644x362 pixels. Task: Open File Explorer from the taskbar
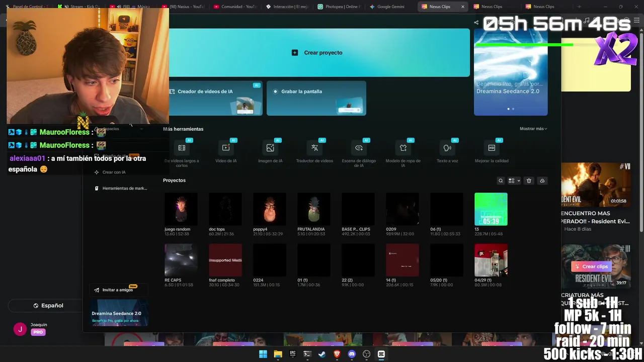(x=278, y=354)
